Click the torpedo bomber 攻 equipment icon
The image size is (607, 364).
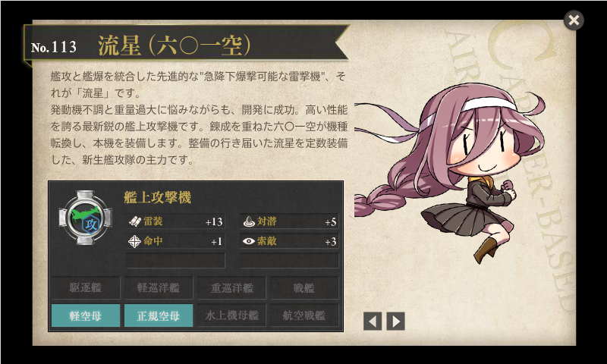pyautogui.click(x=85, y=218)
